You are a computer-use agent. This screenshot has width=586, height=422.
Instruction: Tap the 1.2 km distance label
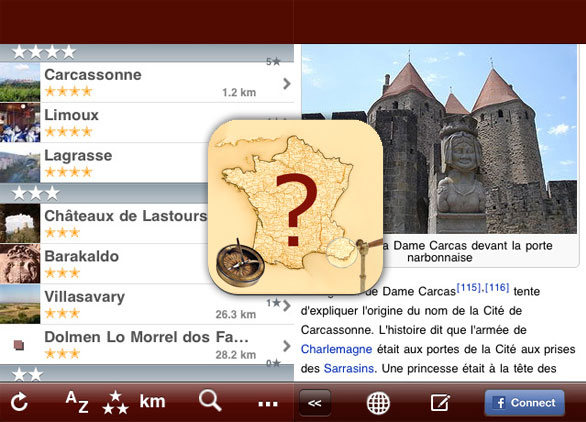239,92
